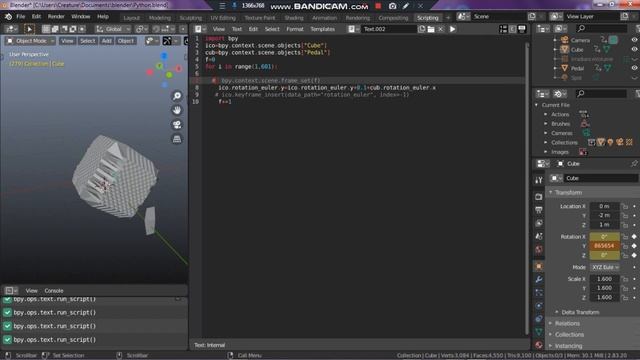
Task: Click the Object menu in 3D viewport
Action: click(x=125, y=41)
